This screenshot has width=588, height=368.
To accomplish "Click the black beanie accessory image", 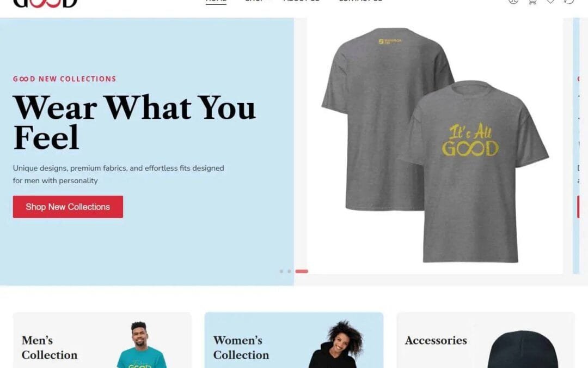I will 523,349.
